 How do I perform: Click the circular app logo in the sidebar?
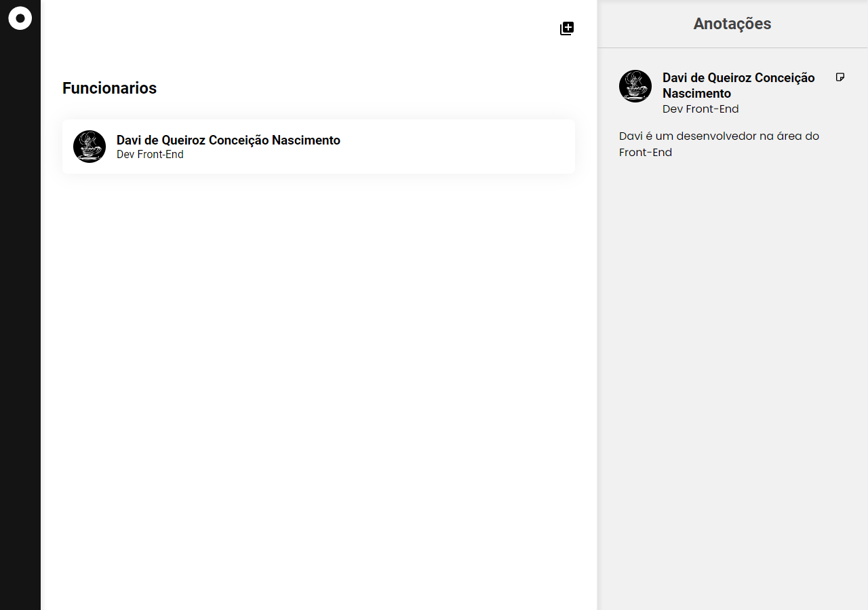pos(20,18)
